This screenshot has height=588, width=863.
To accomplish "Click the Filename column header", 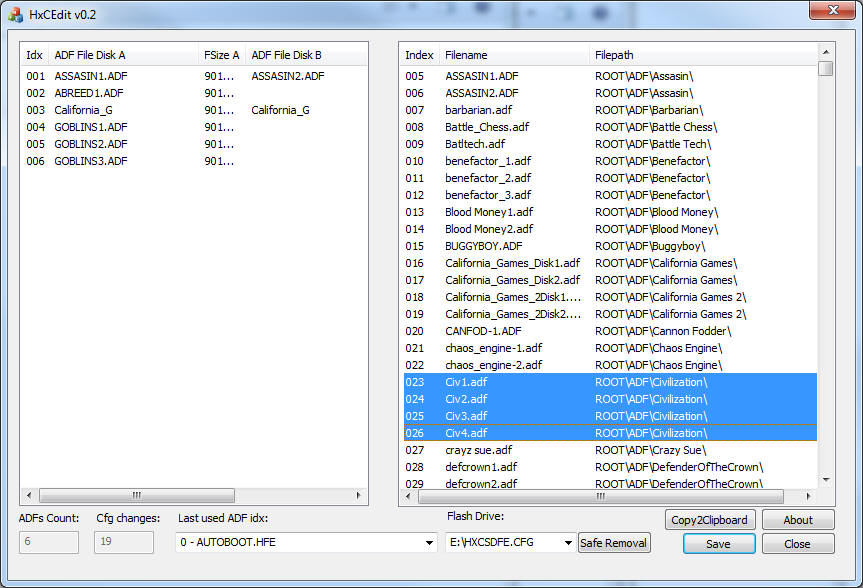I will pos(514,55).
